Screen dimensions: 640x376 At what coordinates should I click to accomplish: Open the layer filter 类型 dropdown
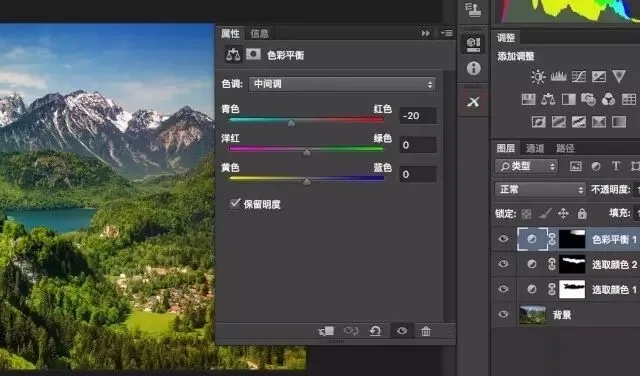click(526, 166)
